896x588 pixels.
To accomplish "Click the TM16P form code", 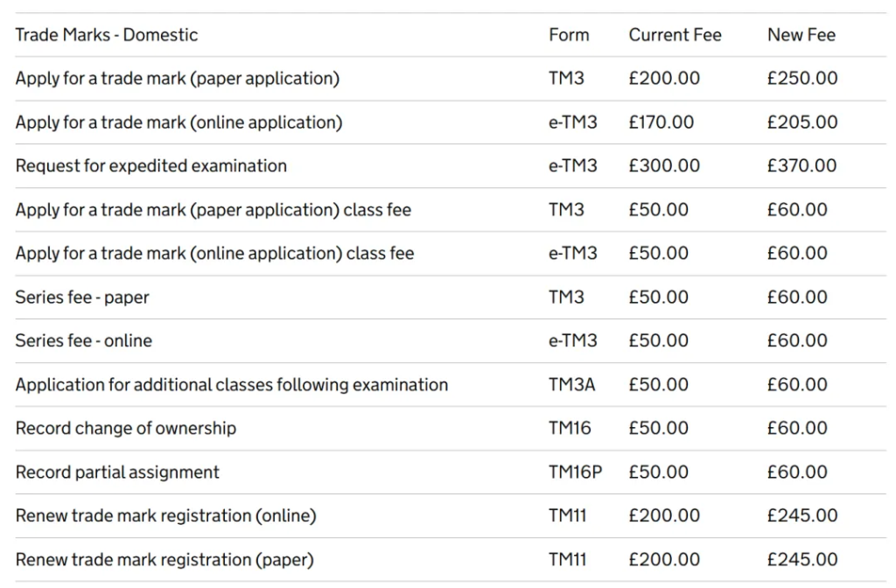I will pos(576,472).
